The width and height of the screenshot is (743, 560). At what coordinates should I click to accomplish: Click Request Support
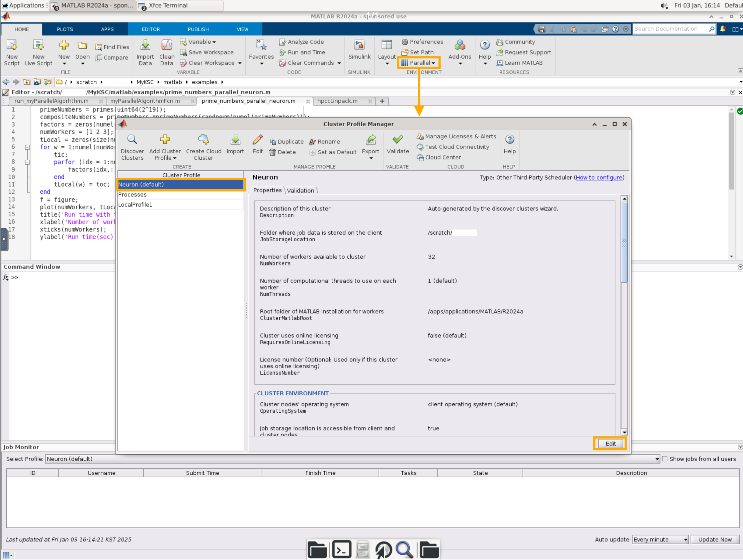[524, 52]
